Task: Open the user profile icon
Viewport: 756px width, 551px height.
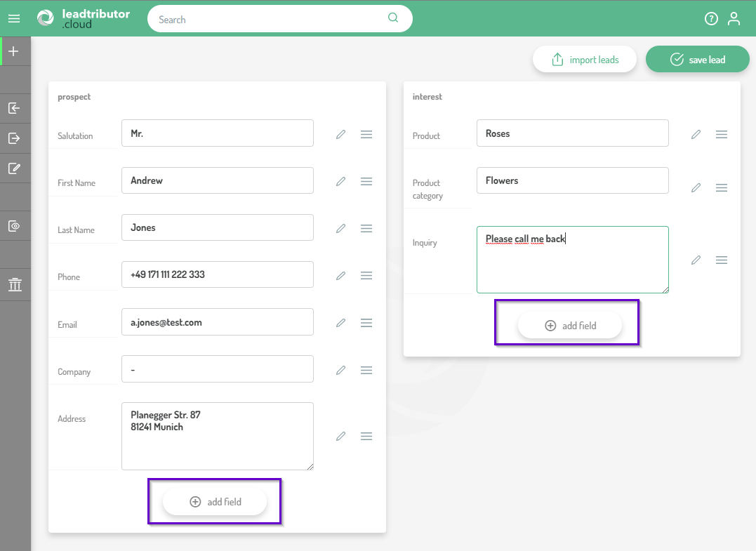Action: tap(734, 19)
